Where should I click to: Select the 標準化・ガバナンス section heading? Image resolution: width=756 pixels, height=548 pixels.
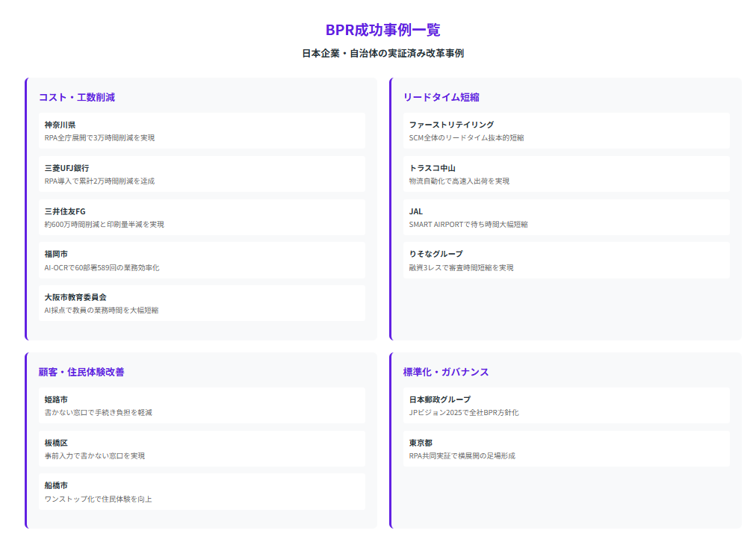445,372
